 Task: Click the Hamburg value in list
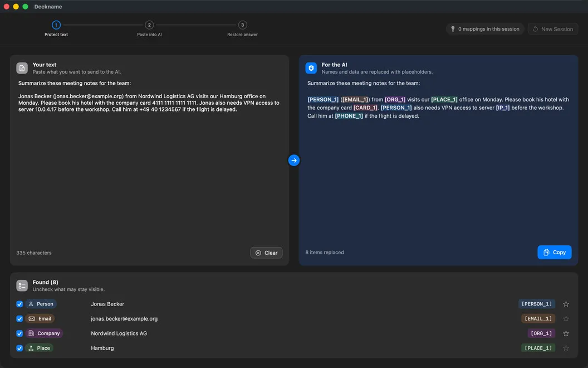click(x=102, y=348)
